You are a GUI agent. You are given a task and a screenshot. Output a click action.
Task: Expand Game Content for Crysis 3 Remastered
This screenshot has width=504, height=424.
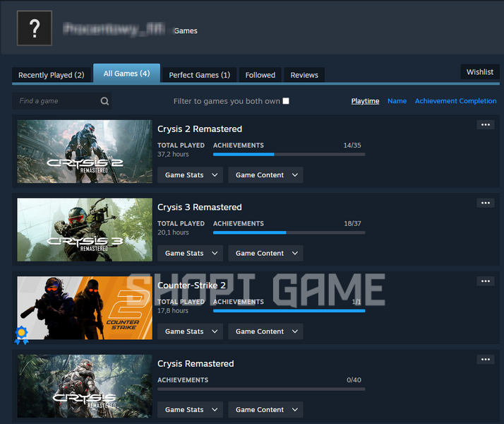[x=266, y=253]
